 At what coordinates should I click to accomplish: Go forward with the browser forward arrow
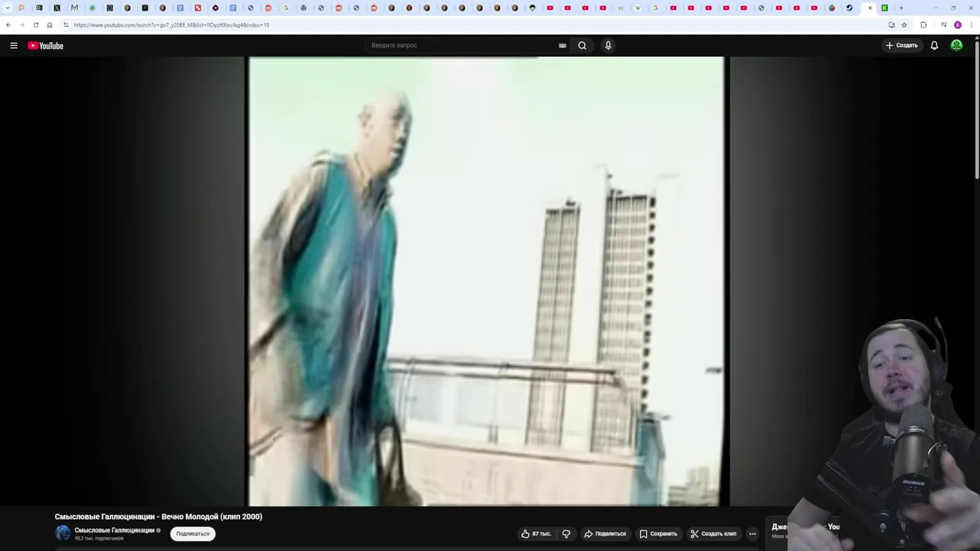click(x=21, y=24)
